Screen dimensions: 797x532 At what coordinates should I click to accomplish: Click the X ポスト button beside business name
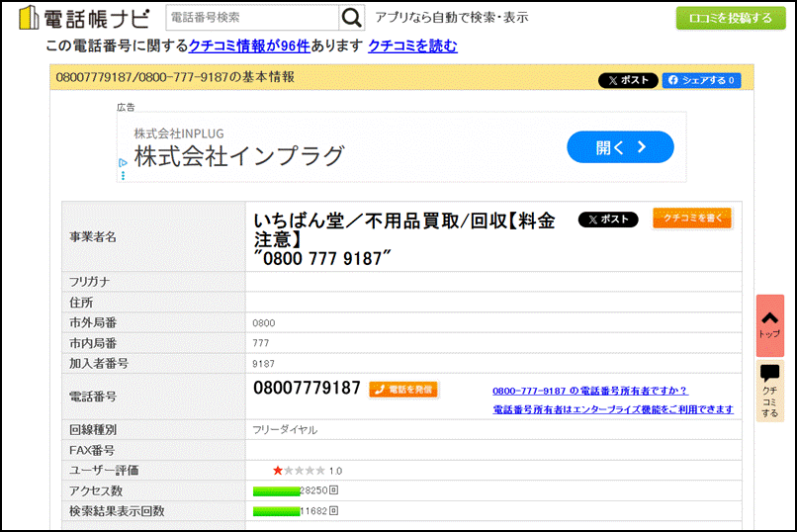point(607,220)
